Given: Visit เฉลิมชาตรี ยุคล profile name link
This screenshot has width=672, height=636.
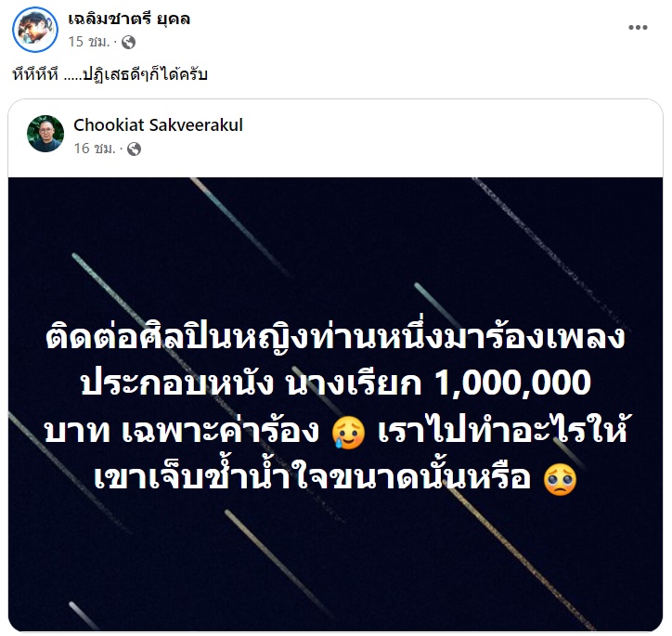Looking at the screenshot, I should coord(129,19).
